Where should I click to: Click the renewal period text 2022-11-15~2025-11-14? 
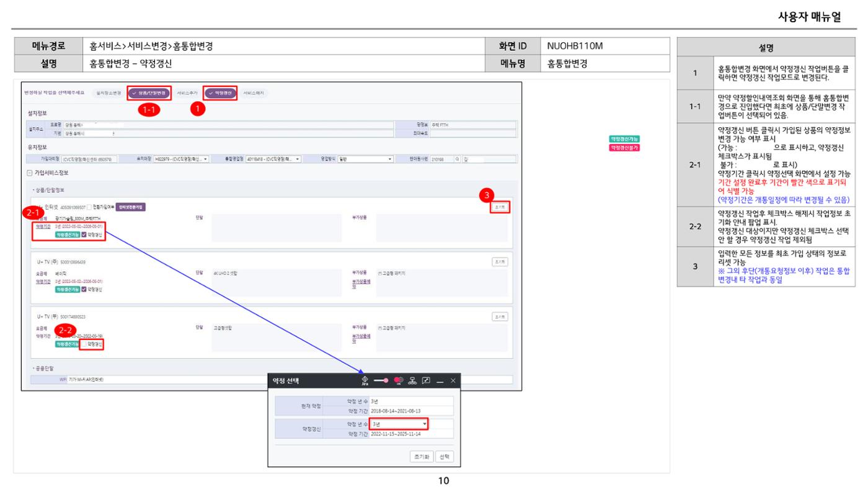tap(397, 434)
